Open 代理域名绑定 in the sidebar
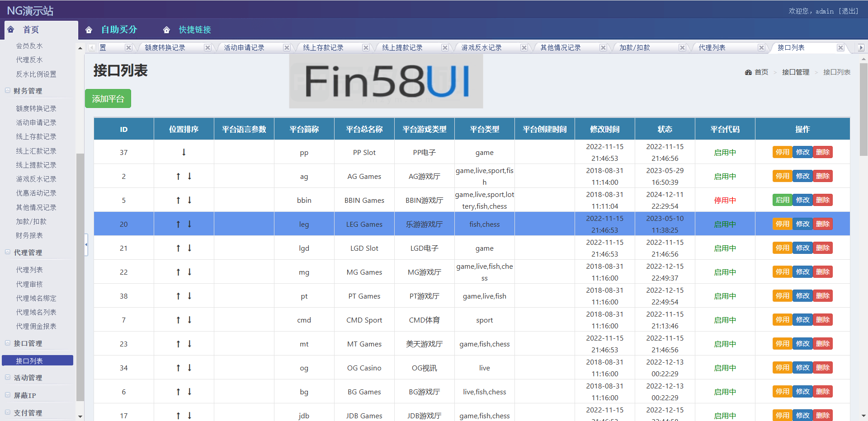 36,298
